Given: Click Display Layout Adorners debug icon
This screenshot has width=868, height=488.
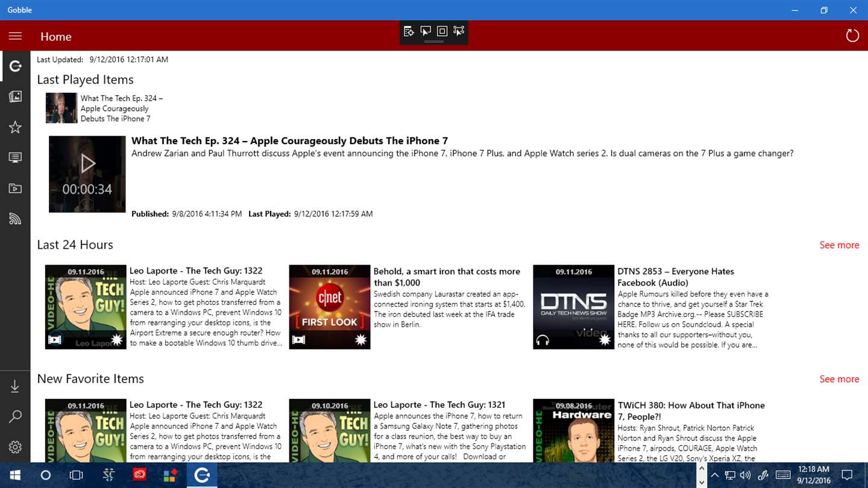Looking at the screenshot, I should click(x=442, y=31).
